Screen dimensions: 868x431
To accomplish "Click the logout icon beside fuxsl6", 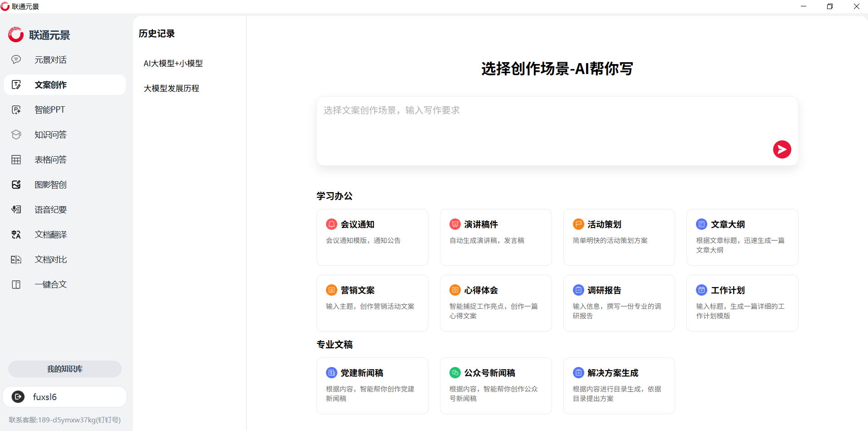I will coord(18,397).
